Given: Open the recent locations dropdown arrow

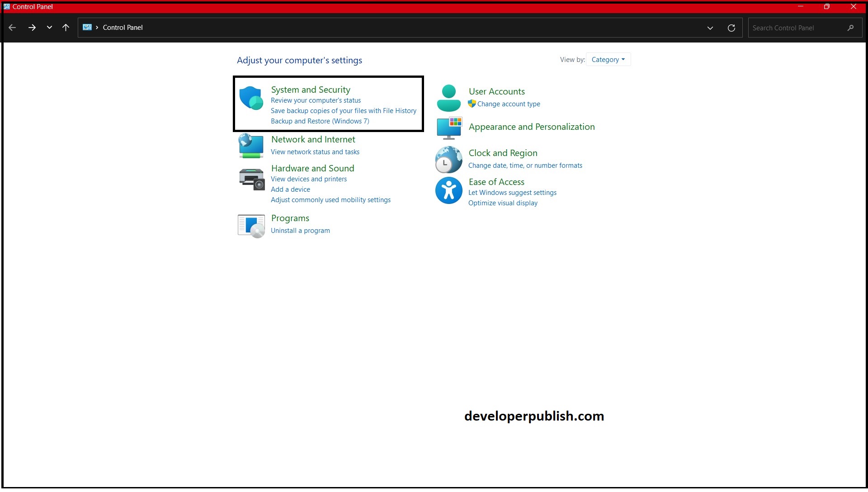Looking at the screenshot, I should pyautogui.click(x=49, y=28).
